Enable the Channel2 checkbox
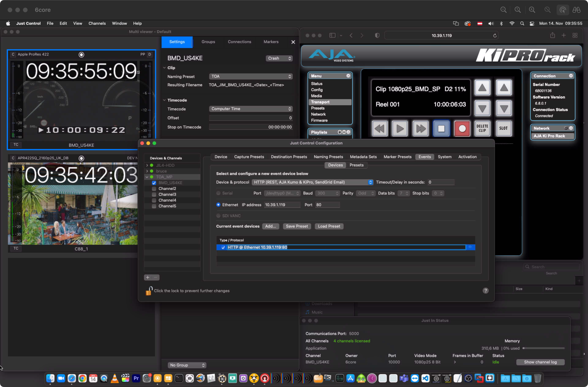The height and width of the screenshot is (387, 588). (x=154, y=189)
